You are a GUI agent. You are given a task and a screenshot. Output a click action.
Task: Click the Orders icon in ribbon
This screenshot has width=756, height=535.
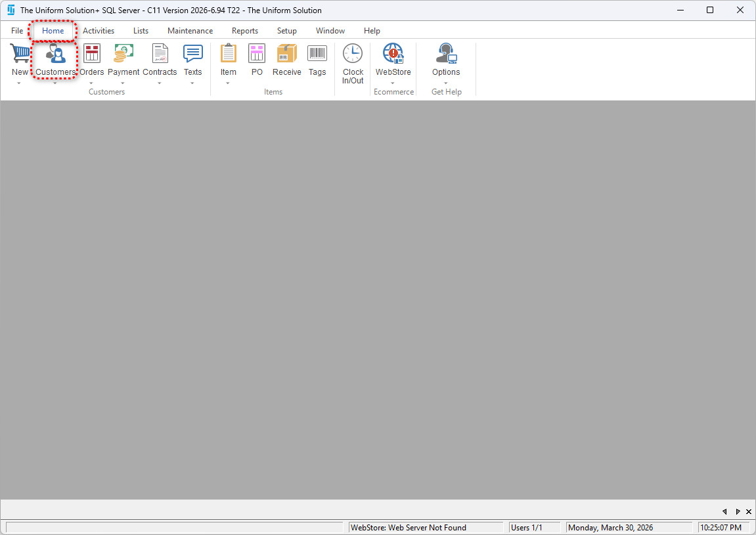(91, 54)
